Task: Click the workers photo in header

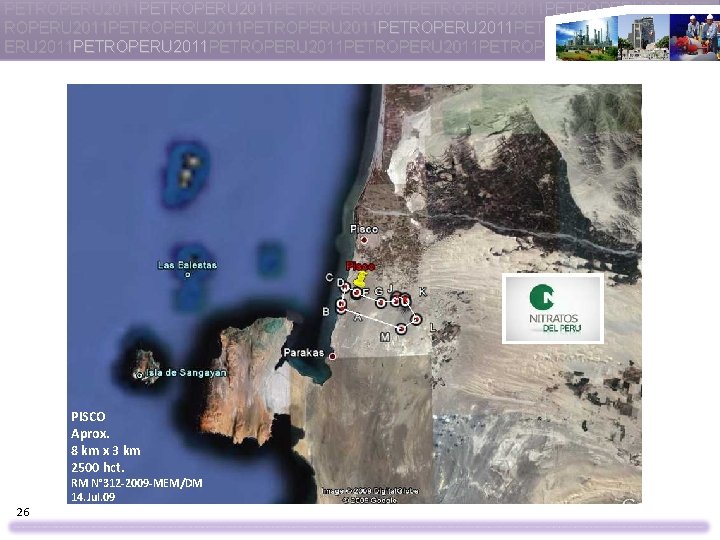Action: [x=695, y=37]
